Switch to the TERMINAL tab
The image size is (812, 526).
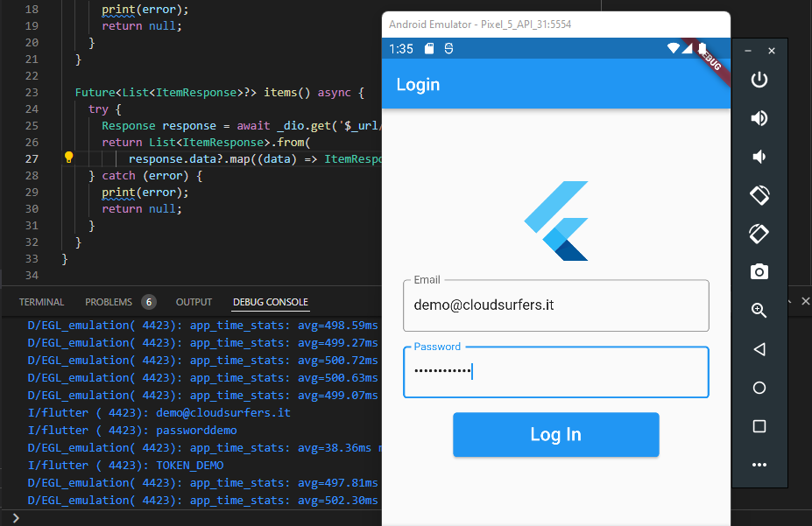41,302
